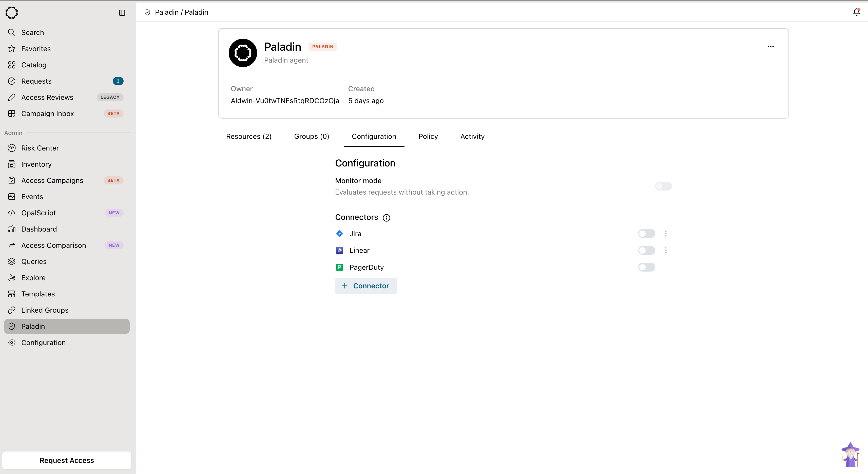Click the Linked Groups chain icon
This screenshot has height=474, width=868.
pyautogui.click(x=12, y=310)
